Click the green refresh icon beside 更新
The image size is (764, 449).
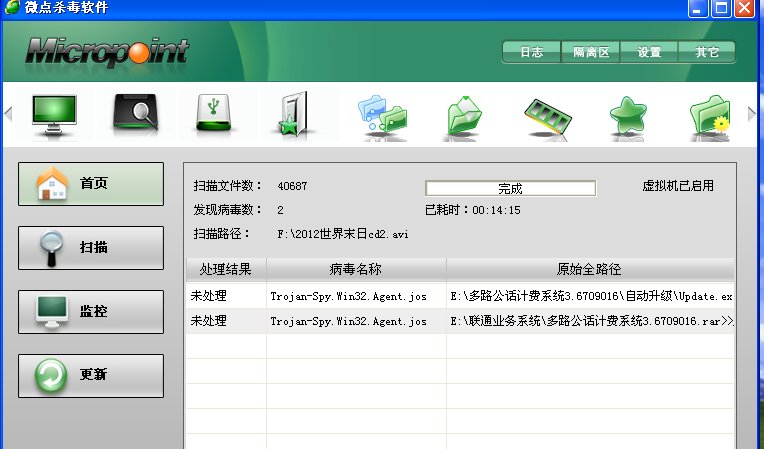(51, 376)
